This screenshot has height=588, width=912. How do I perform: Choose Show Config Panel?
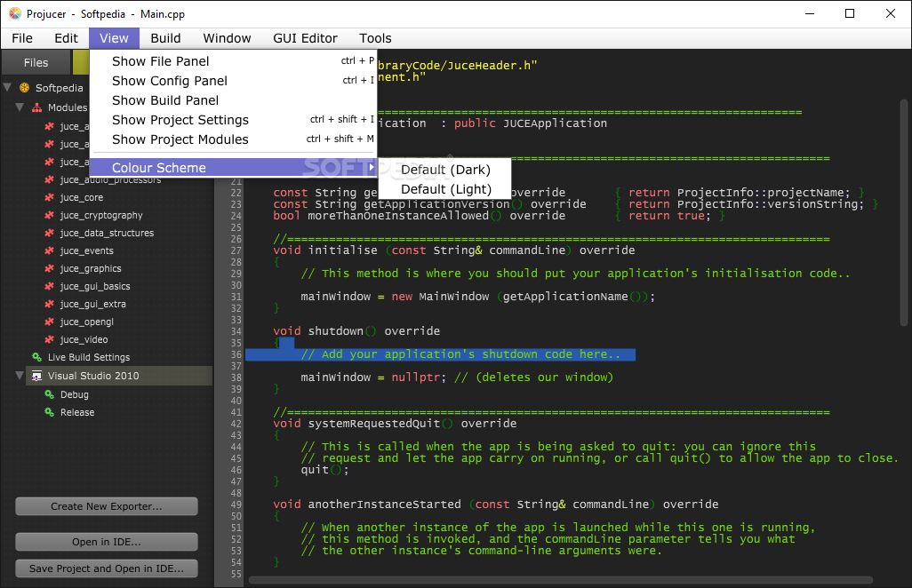pos(234,81)
